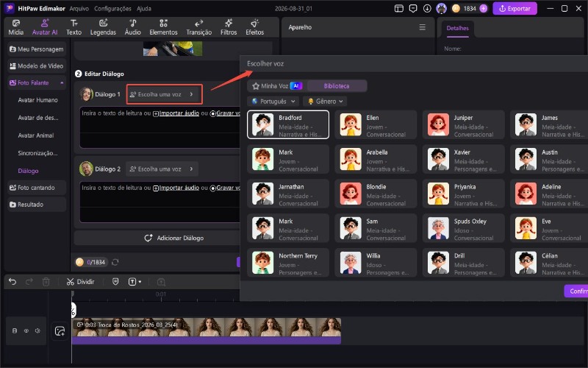Click the Exportar button

[x=515, y=8]
